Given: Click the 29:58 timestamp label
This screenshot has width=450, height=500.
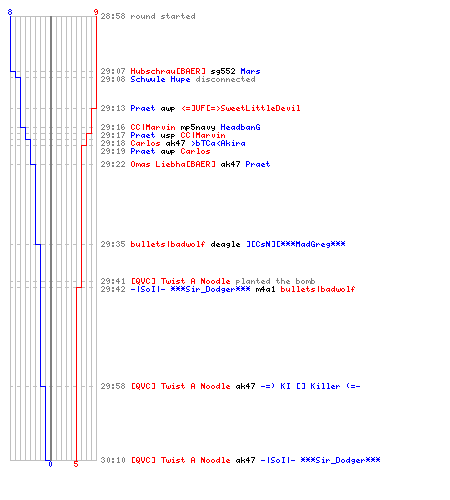Looking at the screenshot, I should 113,386.
